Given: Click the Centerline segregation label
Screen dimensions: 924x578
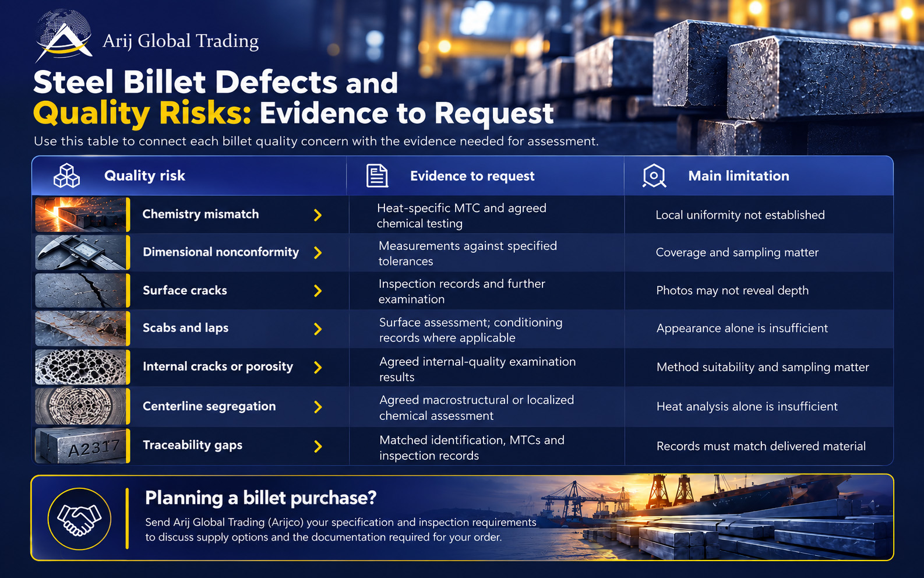Looking at the screenshot, I should click(209, 406).
